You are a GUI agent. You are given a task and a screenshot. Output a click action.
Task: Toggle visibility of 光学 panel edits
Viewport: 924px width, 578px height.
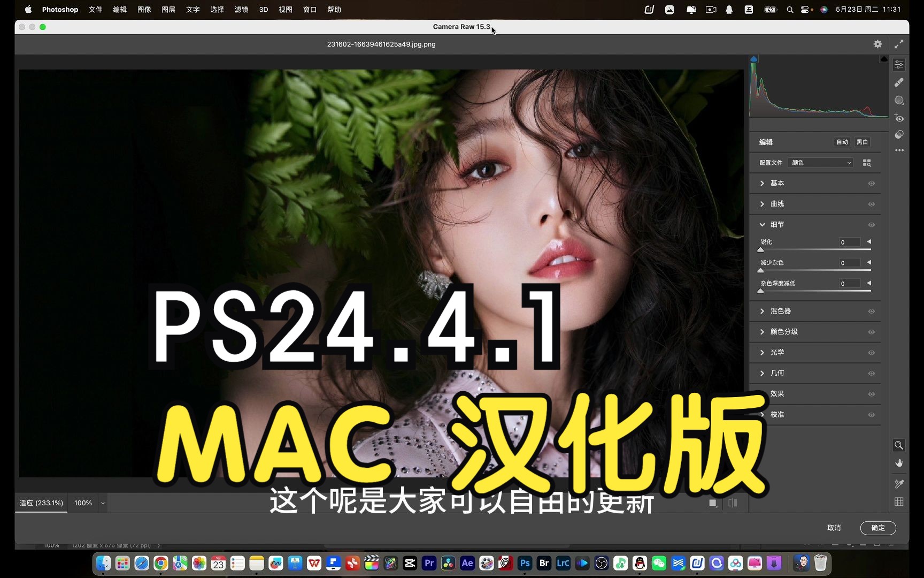click(x=871, y=353)
